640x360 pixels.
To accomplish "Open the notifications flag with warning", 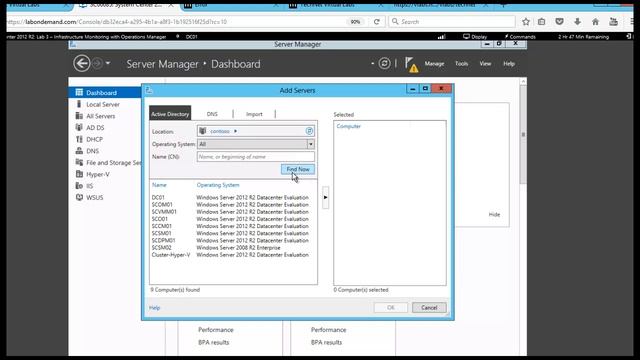I will pos(411,64).
